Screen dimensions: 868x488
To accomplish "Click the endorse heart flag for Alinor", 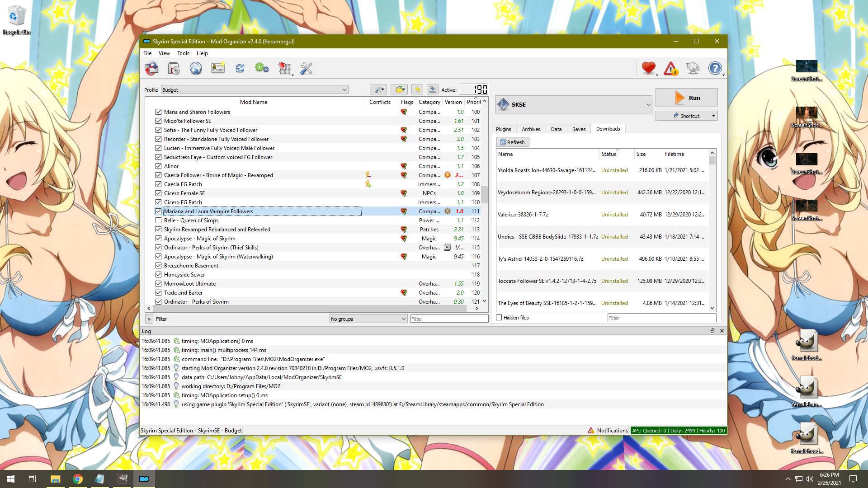I will 404,166.
